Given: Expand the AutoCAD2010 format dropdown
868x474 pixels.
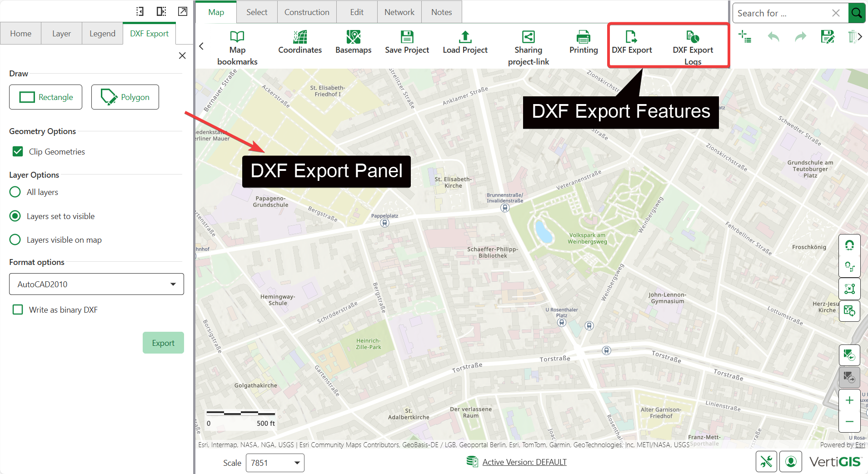Looking at the screenshot, I should [x=96, y=284].
